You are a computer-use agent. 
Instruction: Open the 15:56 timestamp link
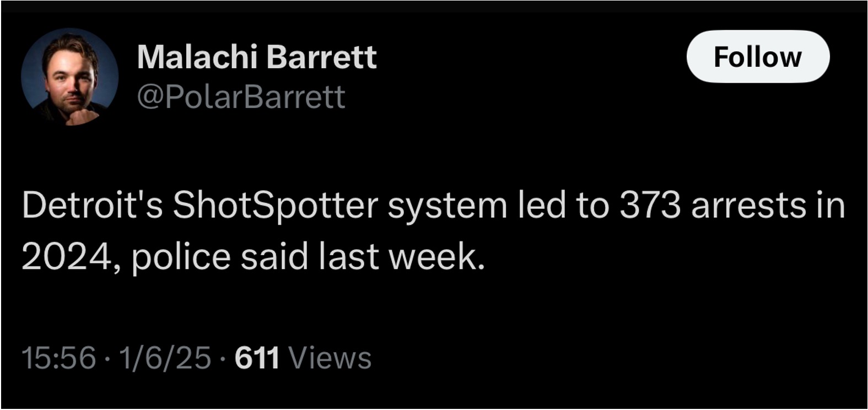59,358
